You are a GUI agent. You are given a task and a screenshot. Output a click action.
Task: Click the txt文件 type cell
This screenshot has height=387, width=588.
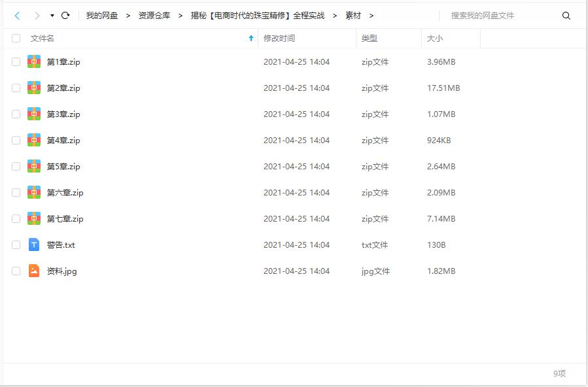point(375,245)
